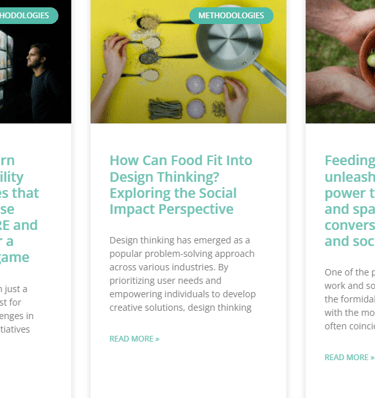
Task: Click the » arrow beside the center READ MORE
Action: (x=157, y=339)
